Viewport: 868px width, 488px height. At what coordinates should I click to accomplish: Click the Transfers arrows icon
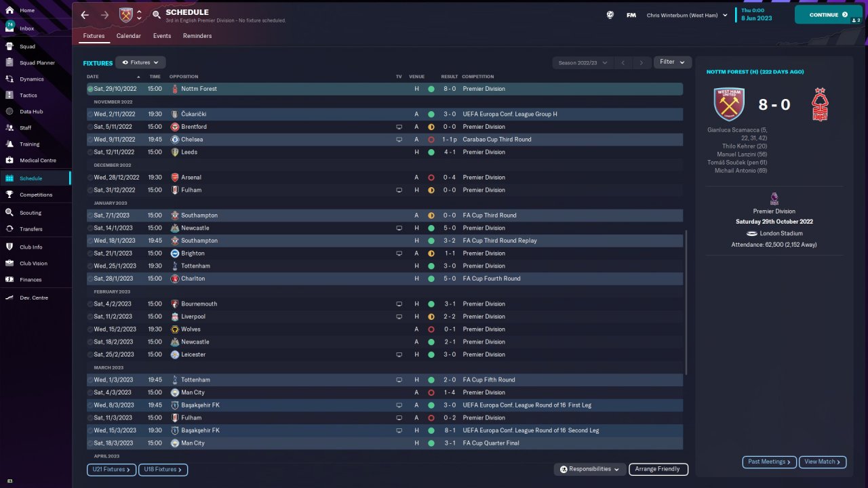tap(9, 229)
